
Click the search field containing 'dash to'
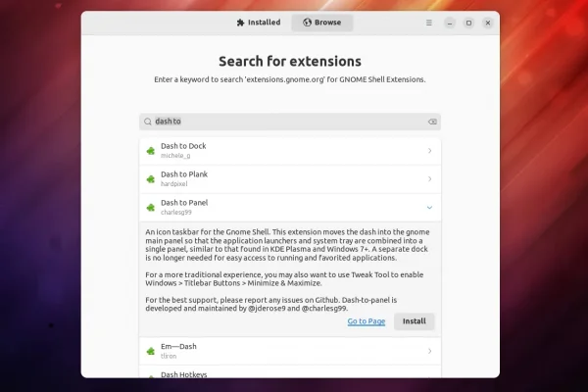coord(290,122)
